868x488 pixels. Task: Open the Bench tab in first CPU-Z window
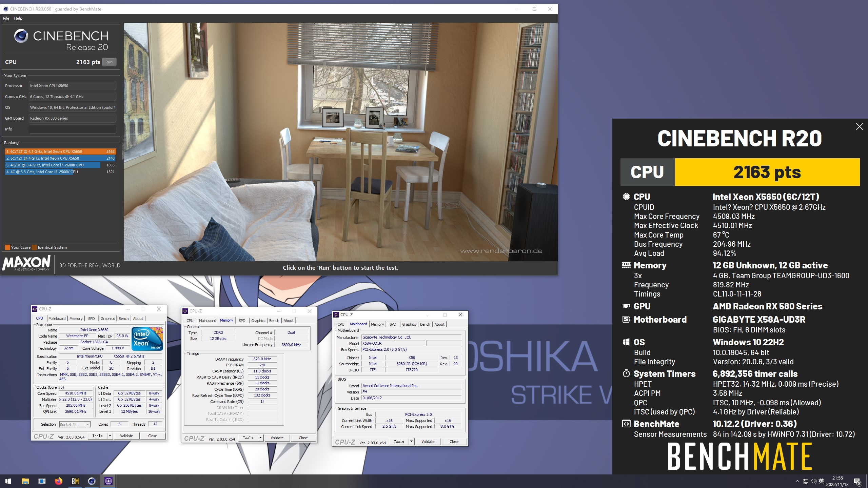pyautogui.click(x=123, y=319)
